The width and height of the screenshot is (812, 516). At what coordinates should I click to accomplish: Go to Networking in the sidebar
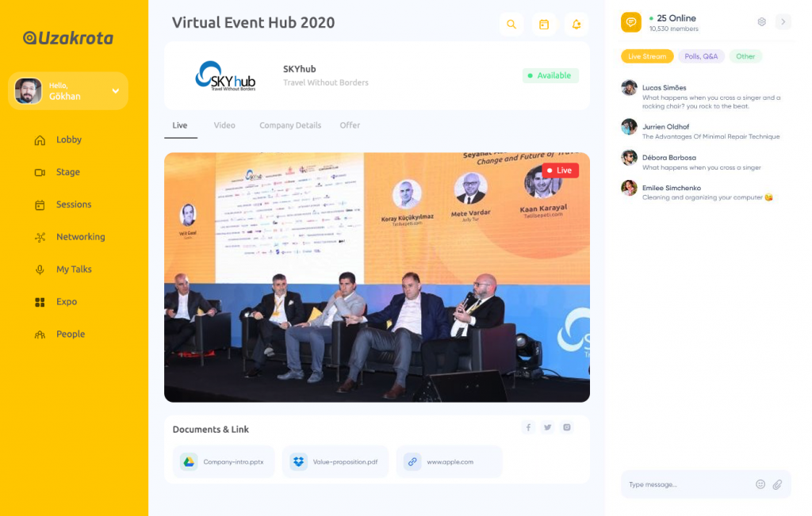coord(80,237)
